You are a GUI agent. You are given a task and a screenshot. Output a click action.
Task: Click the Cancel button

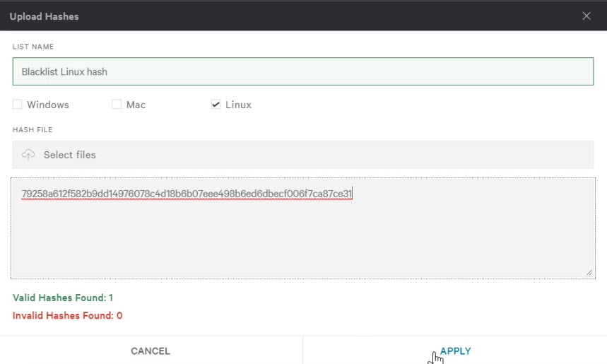[151, 351]
